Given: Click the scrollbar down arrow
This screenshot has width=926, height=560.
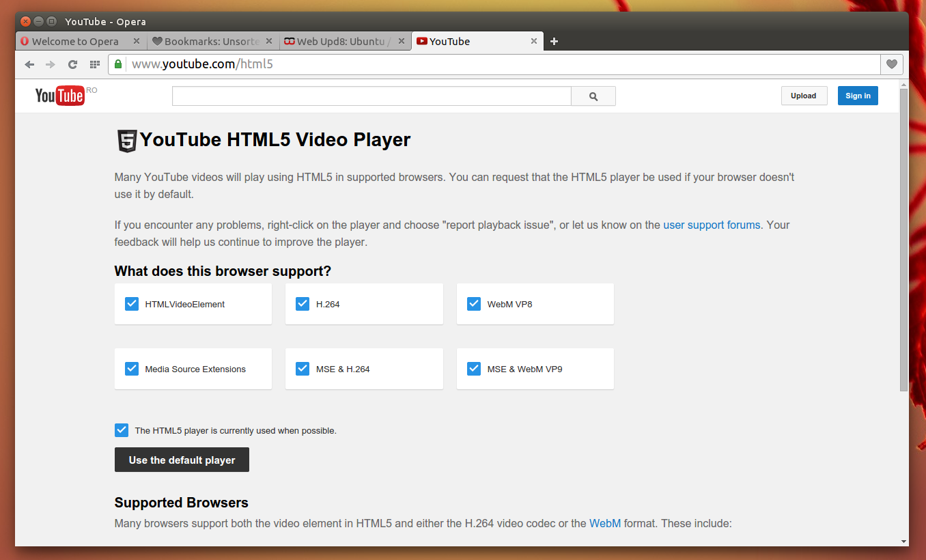Looking at the screenshot, I should [904, 541].
